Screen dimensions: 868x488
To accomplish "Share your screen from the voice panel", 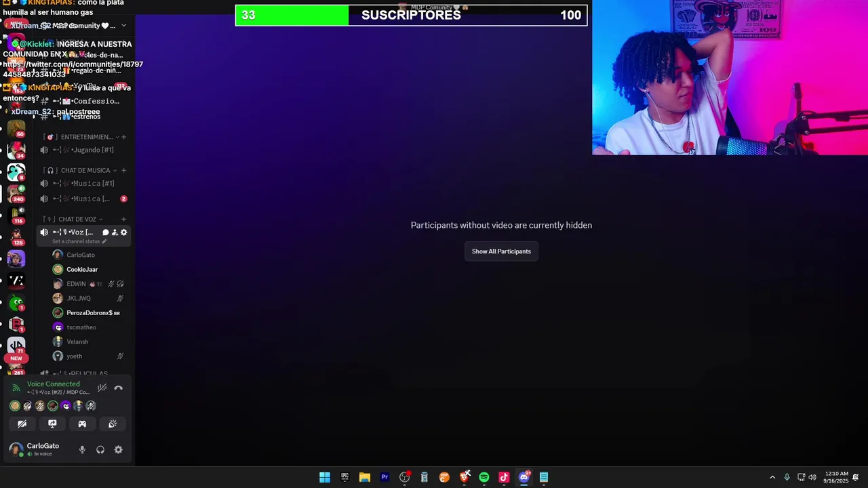I will 52,424.
